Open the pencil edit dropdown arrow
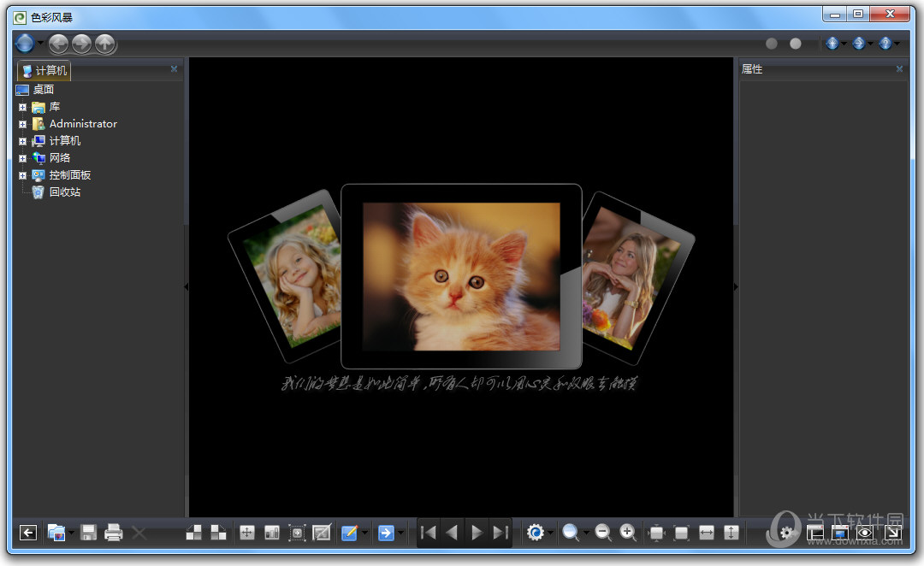The image size is (924, 566). tap(364, 533)
